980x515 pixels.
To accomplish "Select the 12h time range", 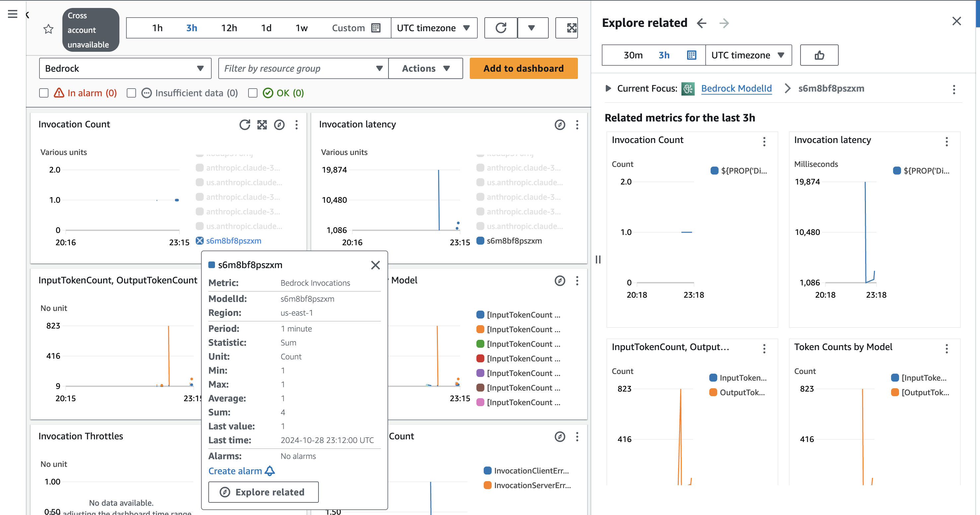I will (x=229, y=28).
